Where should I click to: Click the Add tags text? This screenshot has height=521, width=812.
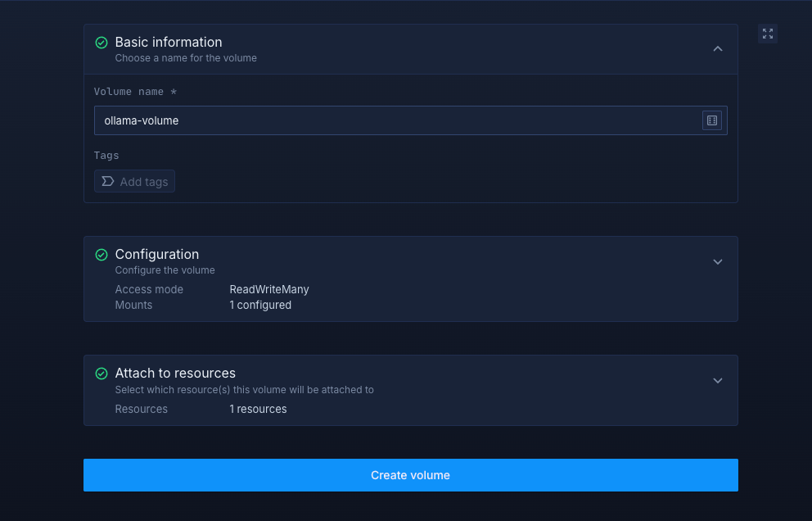pos(144,182)
